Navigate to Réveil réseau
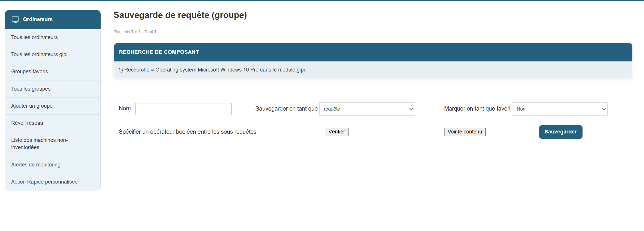The image size is (644, 231). click(x=27, y=123)
